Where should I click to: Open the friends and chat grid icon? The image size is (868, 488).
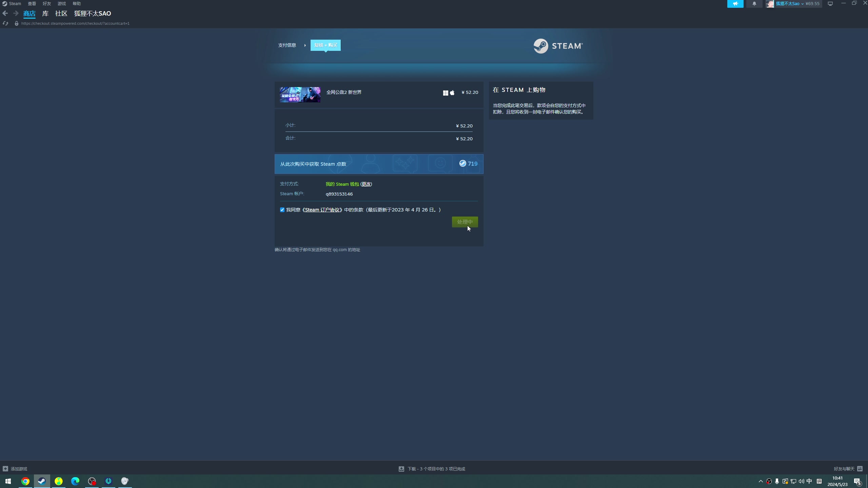[860, 469]
